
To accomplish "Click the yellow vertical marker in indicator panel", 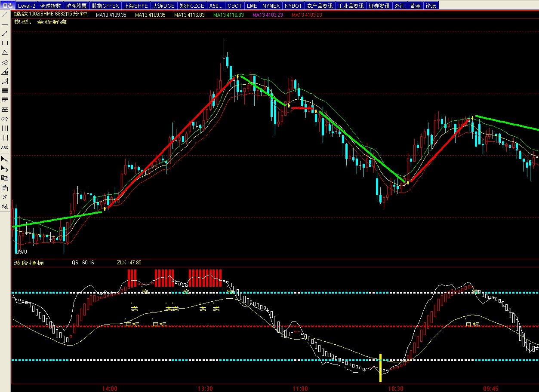I will click(x=380, y=367).
